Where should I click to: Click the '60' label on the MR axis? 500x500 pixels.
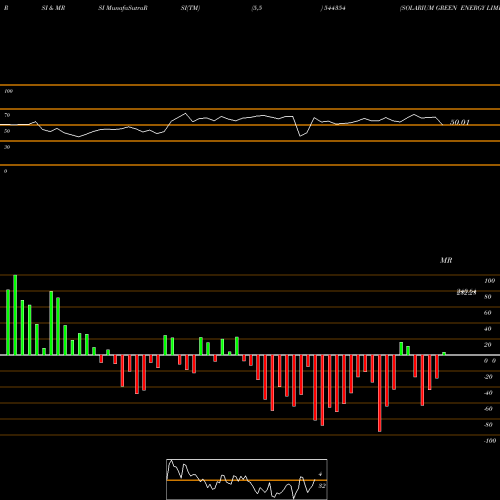(x=488, y=313)
